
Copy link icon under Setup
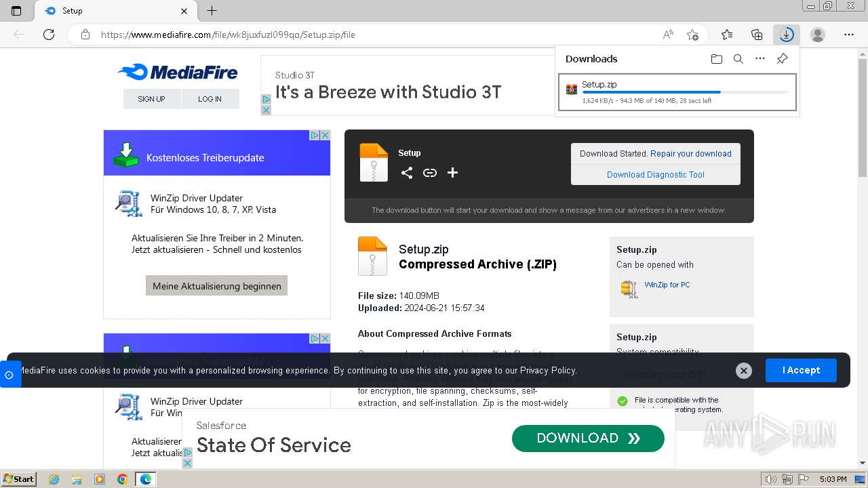430,173
